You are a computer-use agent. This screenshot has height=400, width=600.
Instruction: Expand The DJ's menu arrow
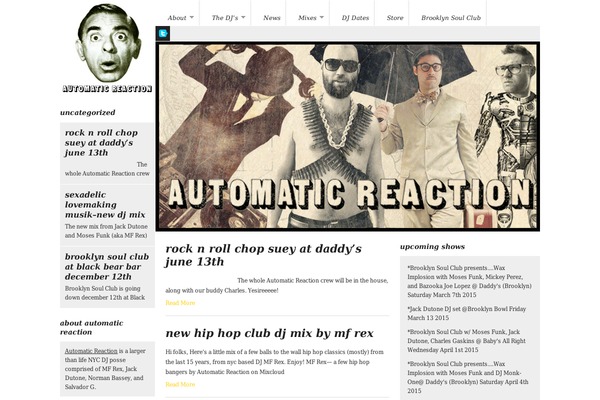tap(243, 18)
